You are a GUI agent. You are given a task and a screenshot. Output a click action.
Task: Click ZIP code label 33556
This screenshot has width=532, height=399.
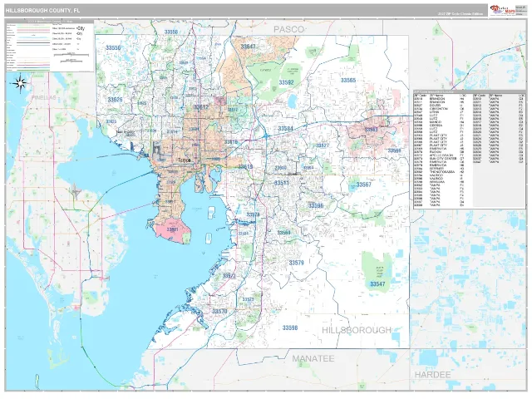[x=113, y=48]
